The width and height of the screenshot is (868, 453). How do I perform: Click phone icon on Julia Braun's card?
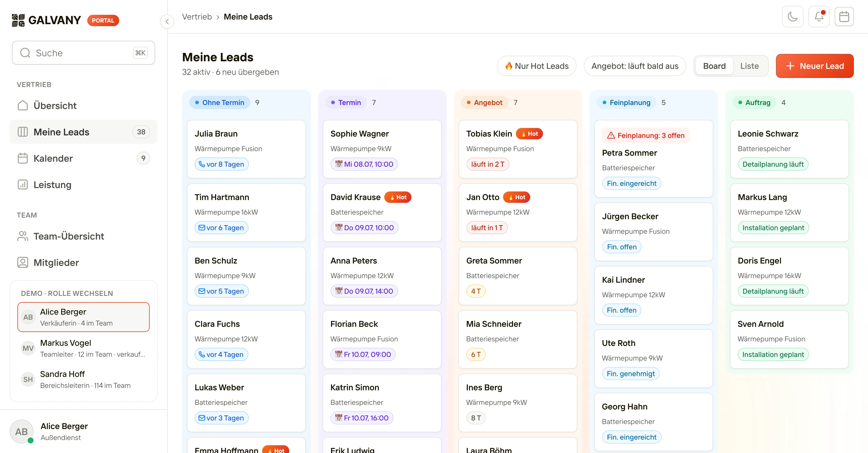pyautogui.click(x=201, y=164)
